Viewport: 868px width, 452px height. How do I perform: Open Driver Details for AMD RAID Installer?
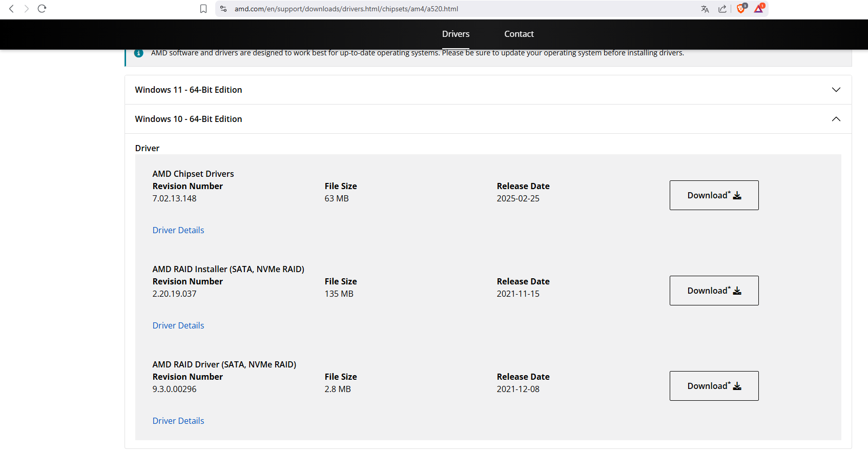coord(178,325)
